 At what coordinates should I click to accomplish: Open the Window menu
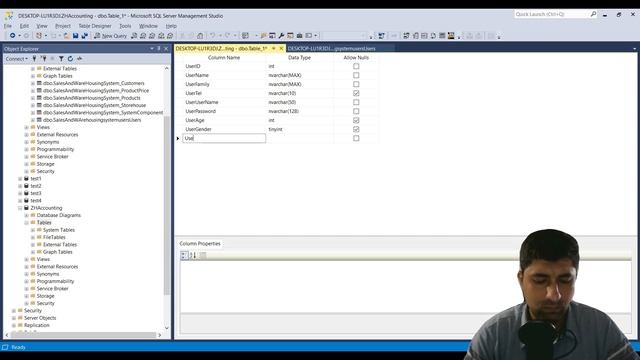click(148, 26)
